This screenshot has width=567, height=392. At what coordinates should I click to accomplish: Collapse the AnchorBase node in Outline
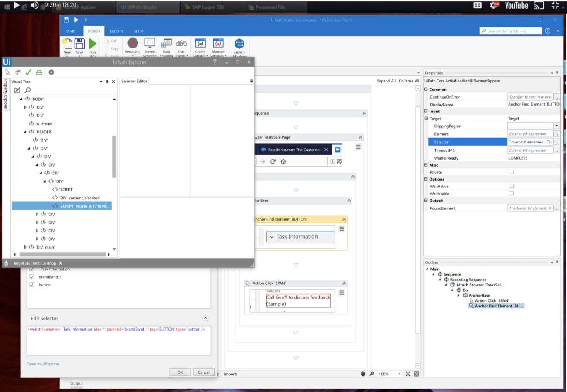click(x=458, y=296)
